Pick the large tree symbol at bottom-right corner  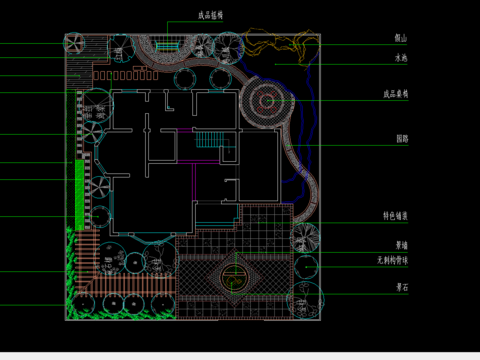pyautogui.click(x=305, y=301)
